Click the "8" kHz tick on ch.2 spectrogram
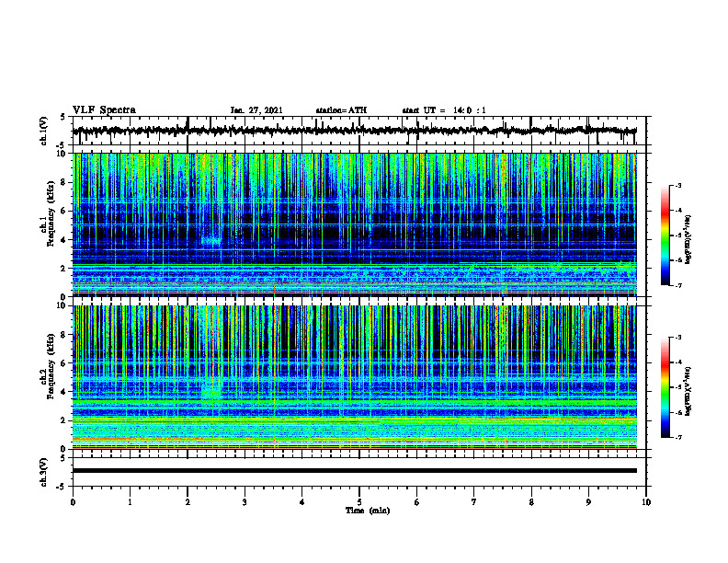Image resolution: width=728 pixels, height=563 pixels. (x=64, y=335)
